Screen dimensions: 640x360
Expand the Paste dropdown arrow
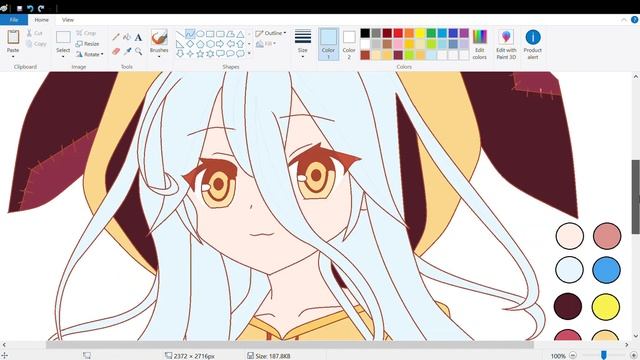click(x=13, y=57)
